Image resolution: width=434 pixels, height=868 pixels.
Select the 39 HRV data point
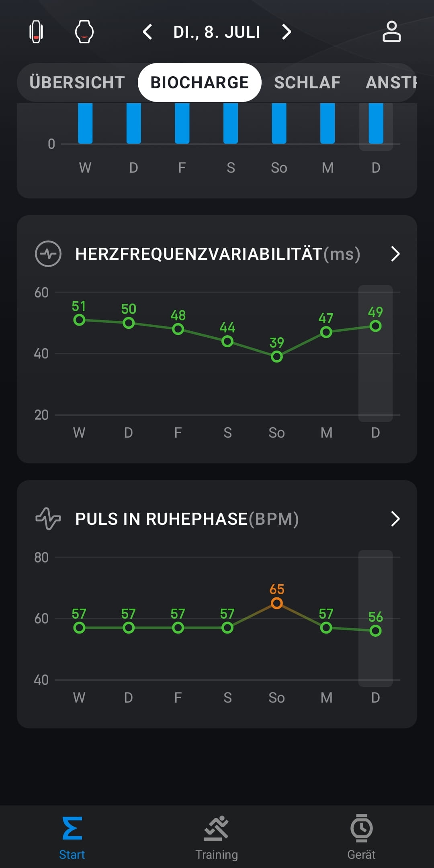(x=276, y=357)
